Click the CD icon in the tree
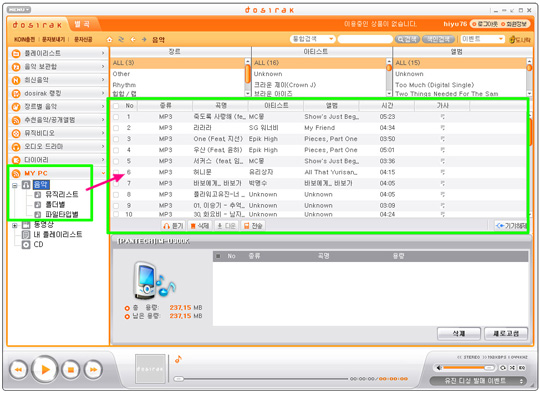Screen dimensions: 540x393 (26, 245)
